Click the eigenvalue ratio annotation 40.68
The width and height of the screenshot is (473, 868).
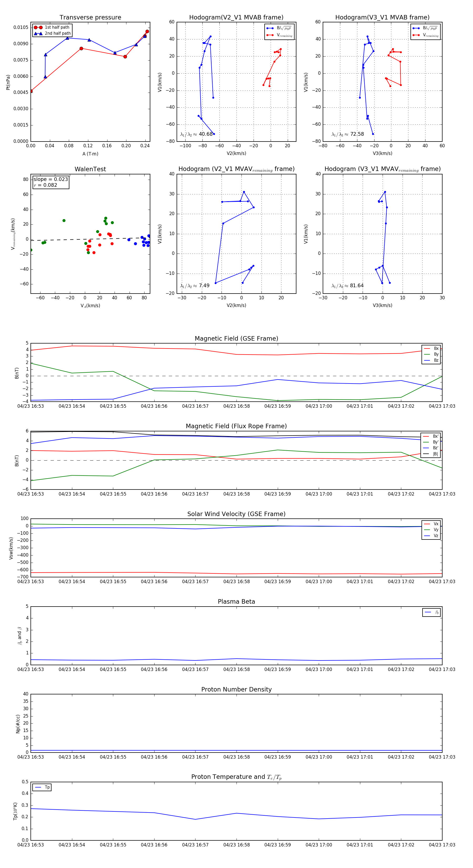click(196, 134)
